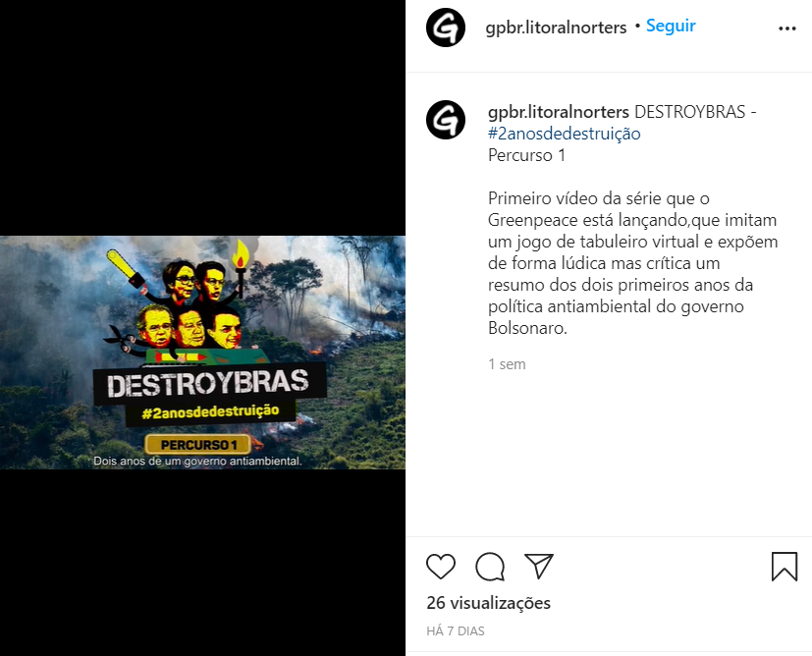Click the black area above the video
812x656 pixels.
pos(202,118)
